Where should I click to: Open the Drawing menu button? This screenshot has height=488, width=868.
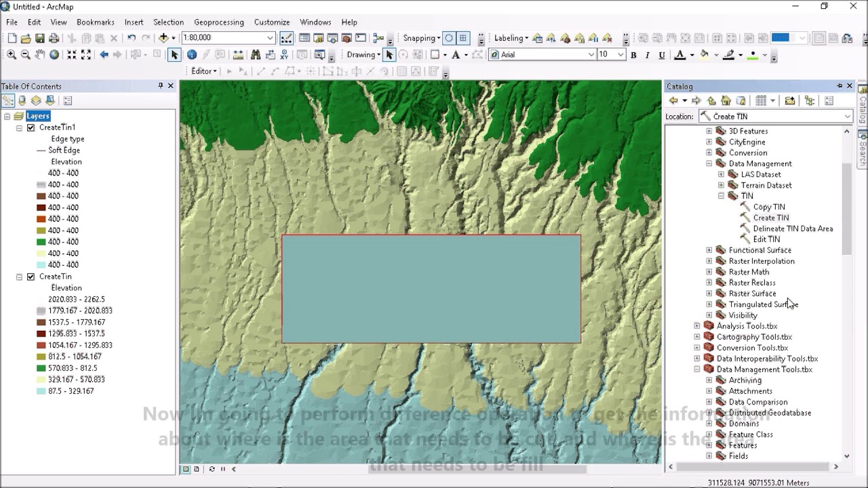coord(363,55)
